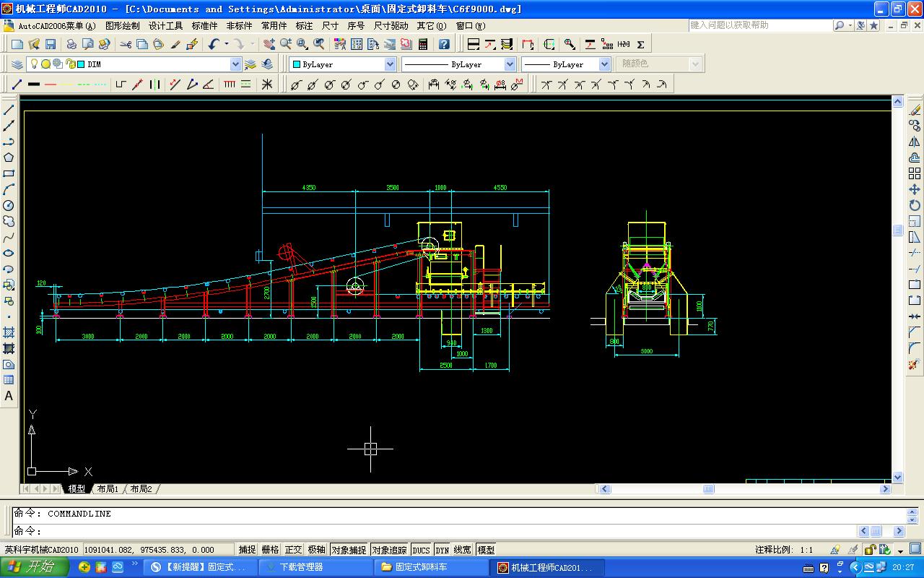This screenshot has height=578, width=924.
Task: Toggle 对象捕捉 object snap in status bar
Action: point(349,550)
